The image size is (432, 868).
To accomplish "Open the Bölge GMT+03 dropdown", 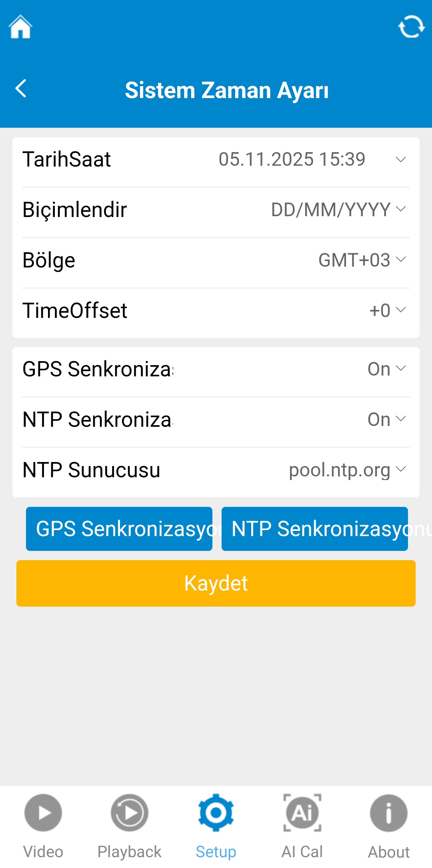I will coord(362,260).
